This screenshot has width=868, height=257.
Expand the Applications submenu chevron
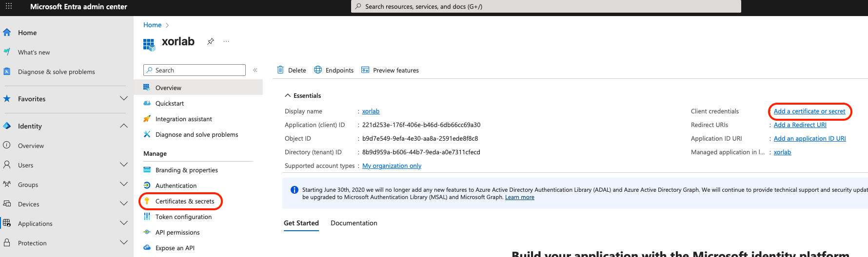tap(124, 223)
